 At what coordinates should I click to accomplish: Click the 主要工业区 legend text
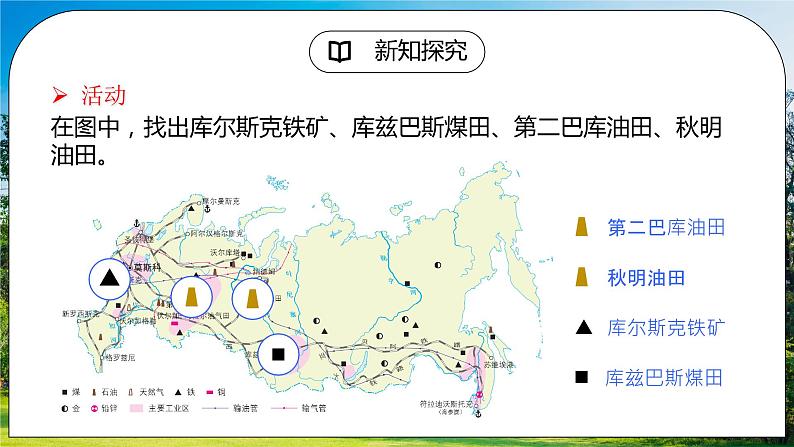pyautogui.click(x=169, y=409)
